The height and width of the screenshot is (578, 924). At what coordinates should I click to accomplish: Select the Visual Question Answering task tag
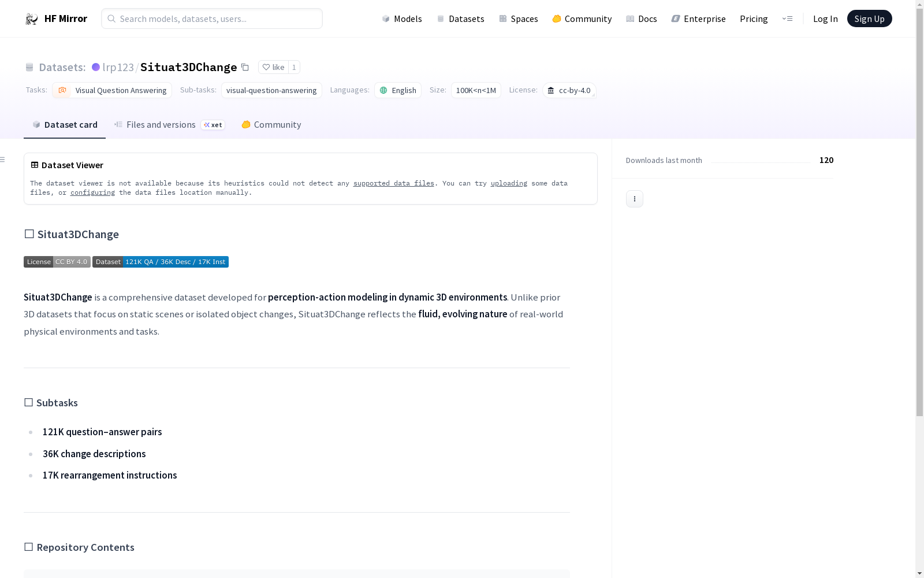coord(112,90)
